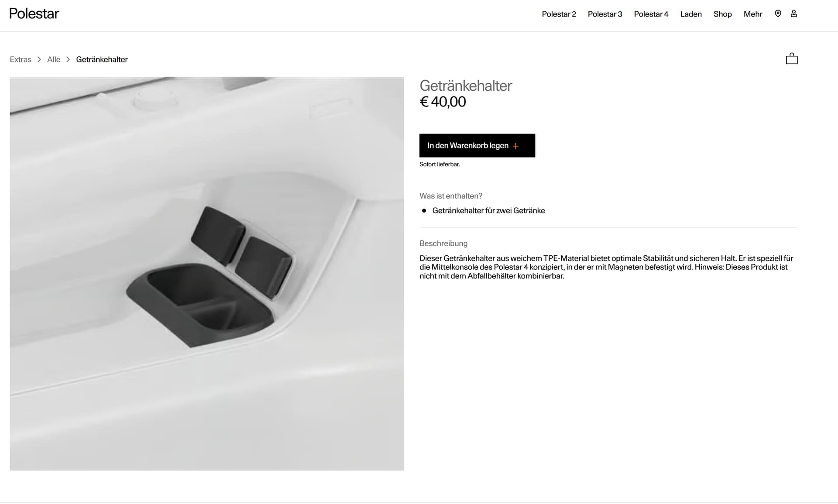Click the chevron after Extras breadcrumb

pyautogui.click(x=39, y=59)
